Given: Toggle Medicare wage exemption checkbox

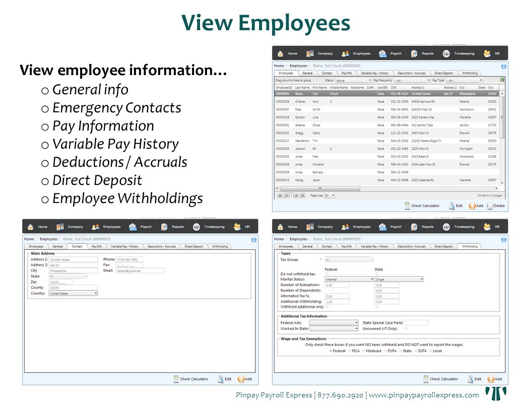Looking at the screenshot, I should [x=364, y=351].
